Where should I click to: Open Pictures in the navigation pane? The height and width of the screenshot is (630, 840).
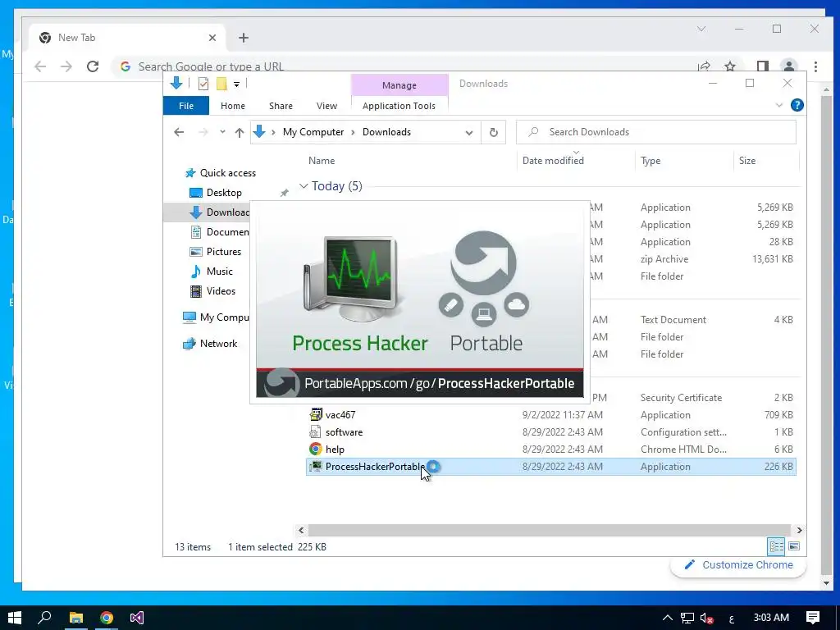(223, 252)
